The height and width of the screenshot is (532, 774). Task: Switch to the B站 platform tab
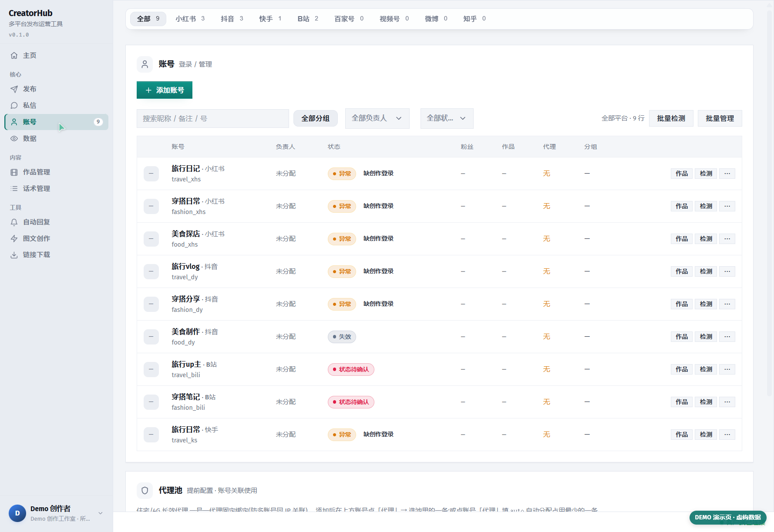308,19
